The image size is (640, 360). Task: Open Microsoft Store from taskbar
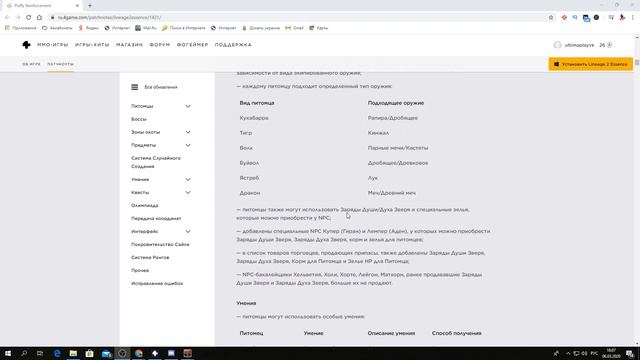(89, 353)
